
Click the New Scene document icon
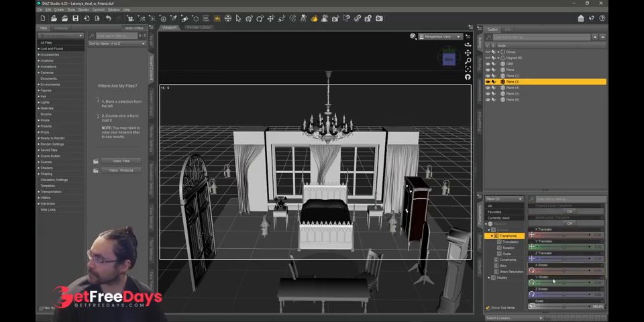coord(43,19)
